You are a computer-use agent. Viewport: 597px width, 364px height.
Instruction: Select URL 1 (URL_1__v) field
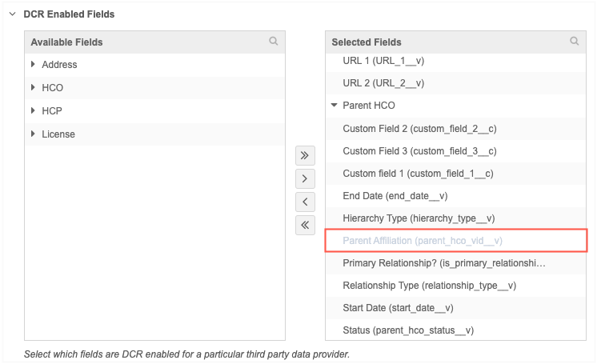[x=383, y=61]
